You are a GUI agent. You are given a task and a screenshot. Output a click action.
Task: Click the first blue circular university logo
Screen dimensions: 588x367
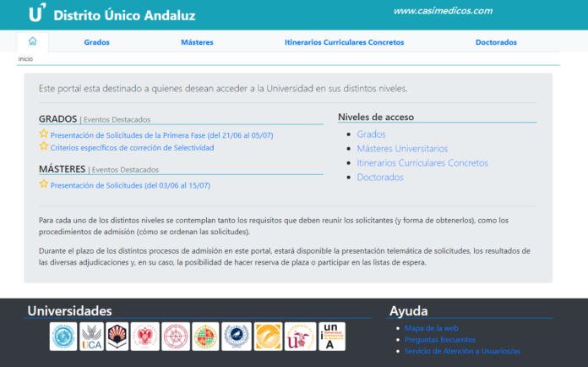pyautogui.click(x=63, y=337)
